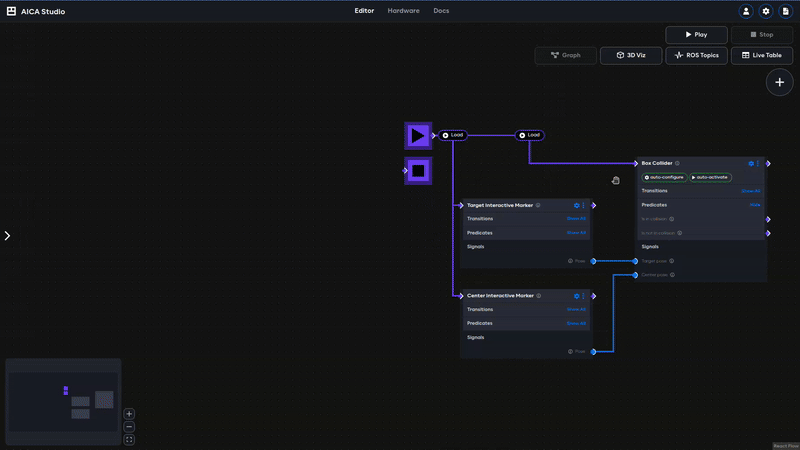This screenshot has width=800, height=450.
Task: Select the 3D Viz view
Action: point(631,55)
